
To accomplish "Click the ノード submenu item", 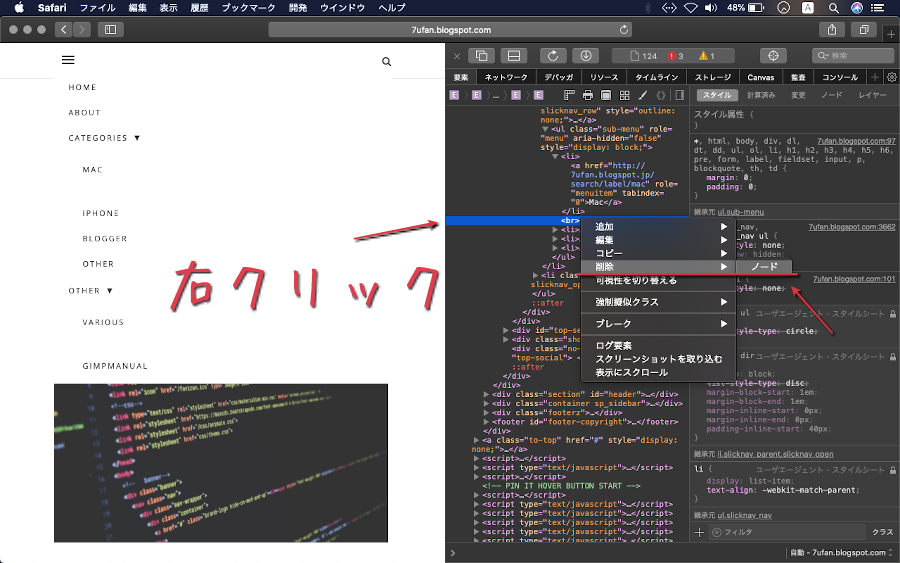I will pos(765,266).
